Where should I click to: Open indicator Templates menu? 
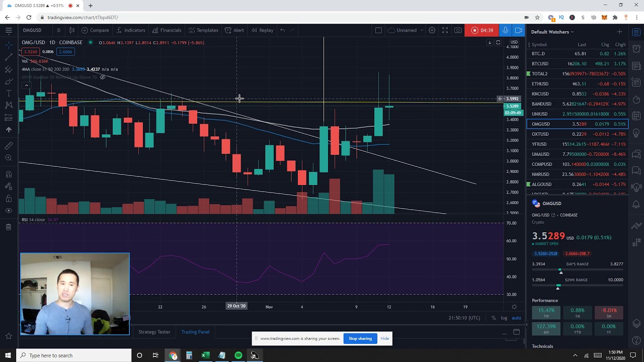pyautogui.click(x=203, y=30)
